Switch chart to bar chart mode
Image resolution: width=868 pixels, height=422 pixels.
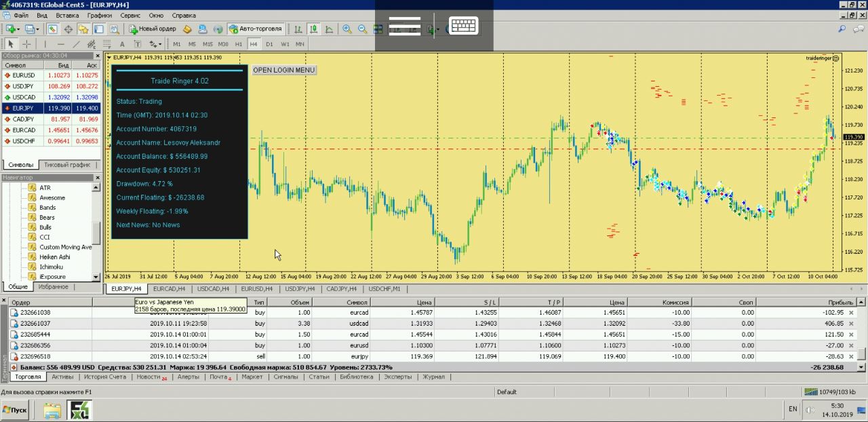pos(298,29)
